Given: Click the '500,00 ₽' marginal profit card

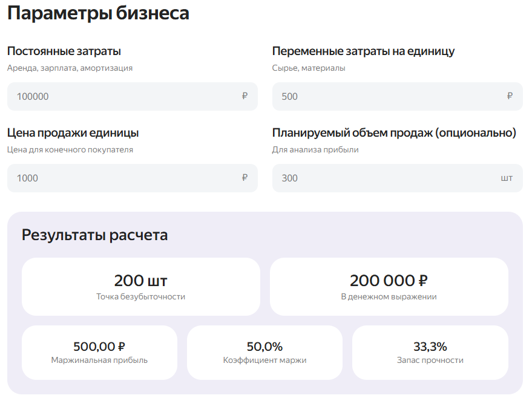Looking at the screenshot, I should [99, 353].
